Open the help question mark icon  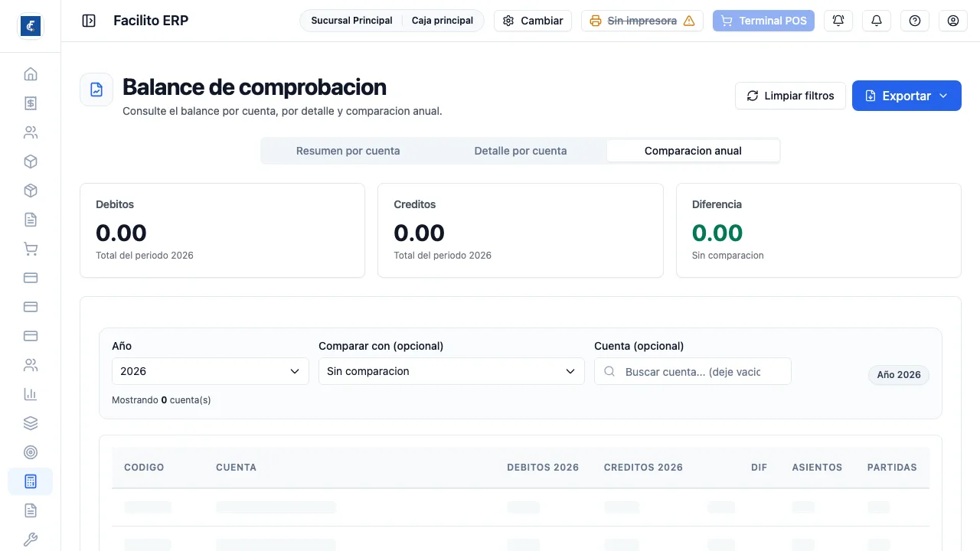point(915,21)
